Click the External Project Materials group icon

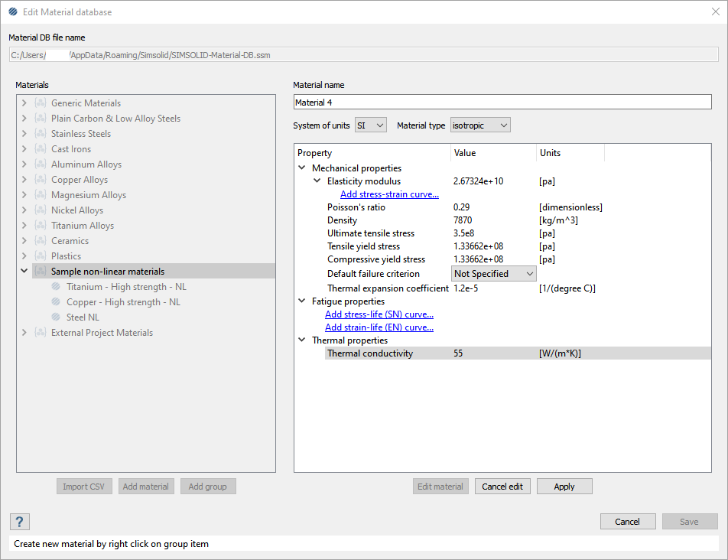pyautogui.click(x=41, y=333)
